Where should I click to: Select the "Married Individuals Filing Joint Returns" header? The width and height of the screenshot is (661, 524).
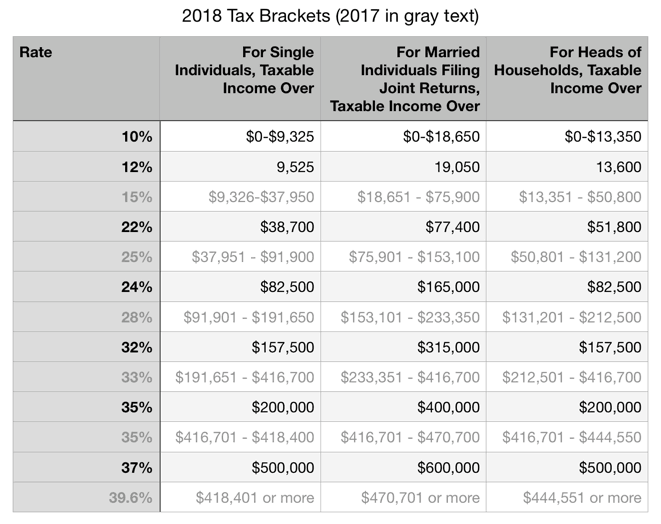coord(405,78)
